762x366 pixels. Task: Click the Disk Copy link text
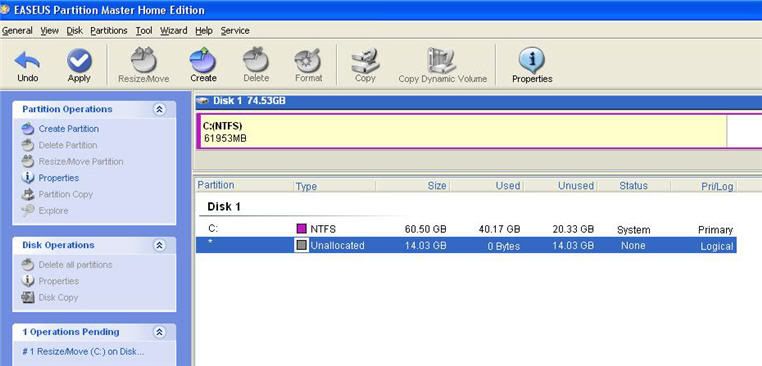[x=58, y=297]
